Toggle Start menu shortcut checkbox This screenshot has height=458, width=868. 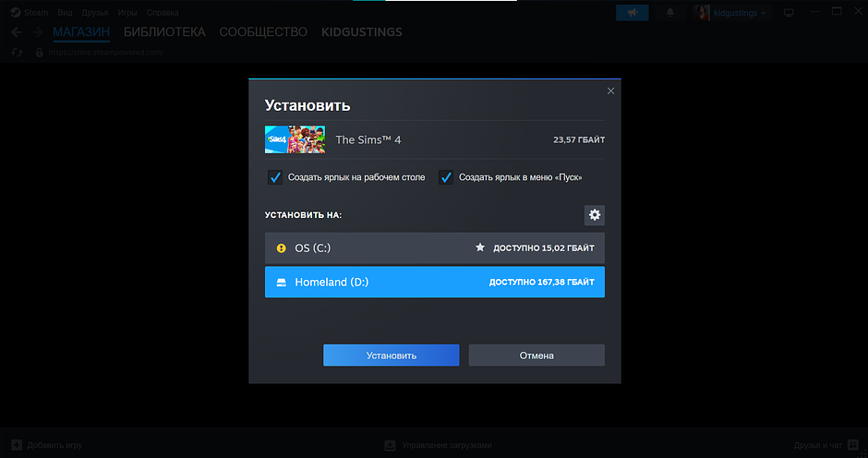tap(446, 177)
